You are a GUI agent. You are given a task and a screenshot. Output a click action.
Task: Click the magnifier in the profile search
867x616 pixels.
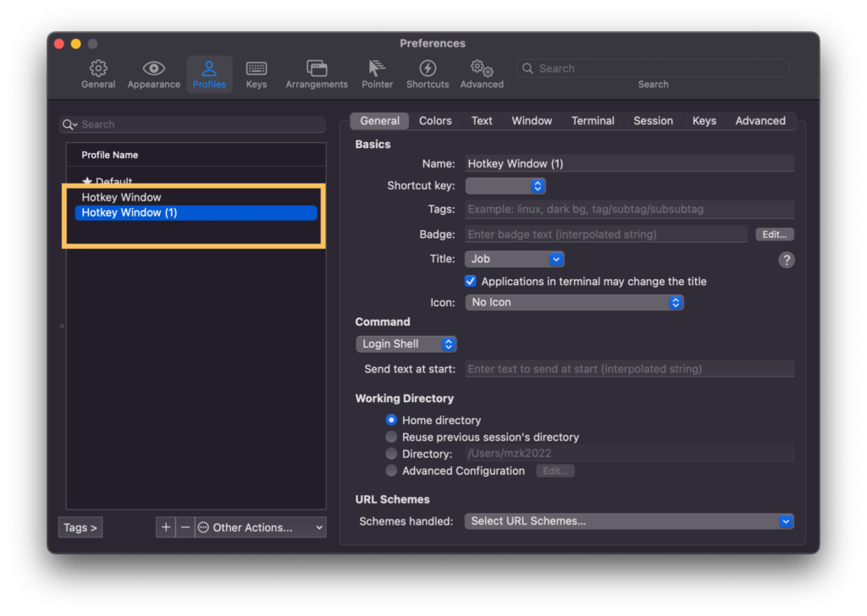[x=69, y=124]
